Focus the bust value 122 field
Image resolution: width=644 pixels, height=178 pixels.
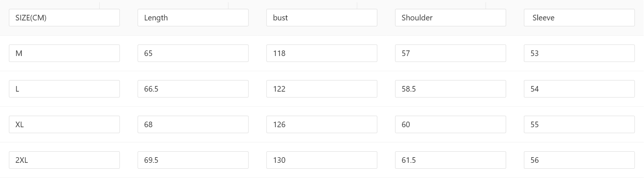[x=322, y=89]
